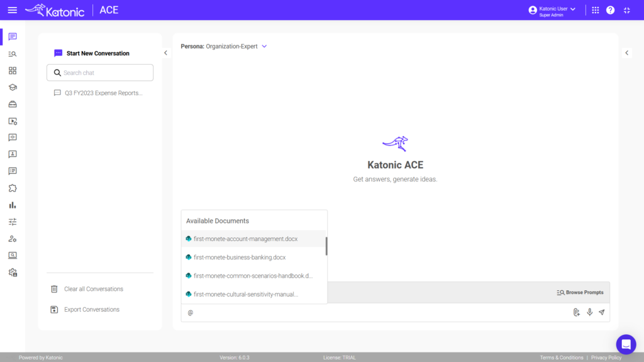The image size is (644, 362).
Task: Open the bar chart analytics sidebar icon
Action: pyautogui.click(x=13, y=205)
